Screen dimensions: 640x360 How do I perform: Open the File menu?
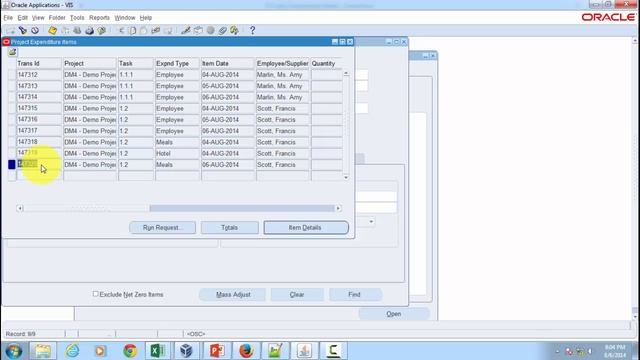click(x=8, y=18)
